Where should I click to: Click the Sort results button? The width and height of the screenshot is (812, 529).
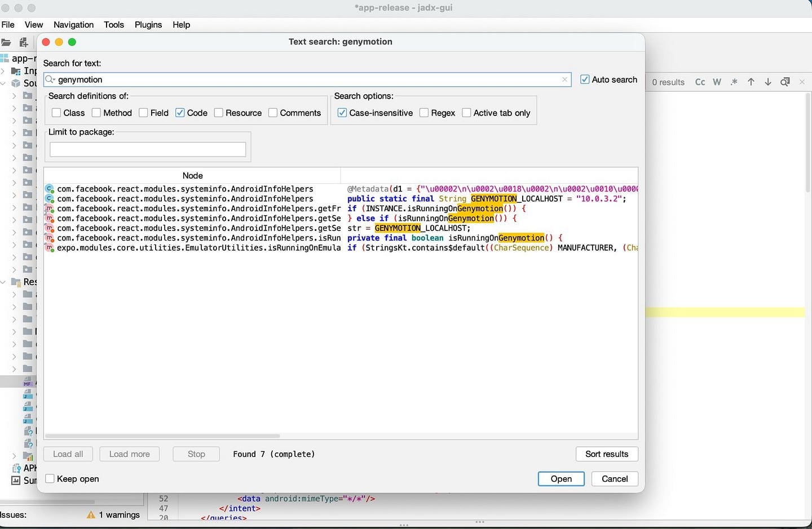click(x=607, y=454)
